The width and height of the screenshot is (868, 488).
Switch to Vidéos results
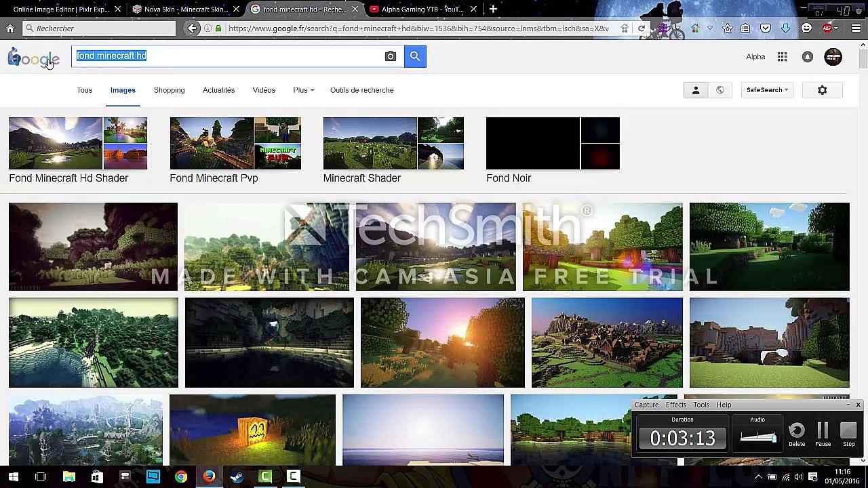[x=264, y=90]
